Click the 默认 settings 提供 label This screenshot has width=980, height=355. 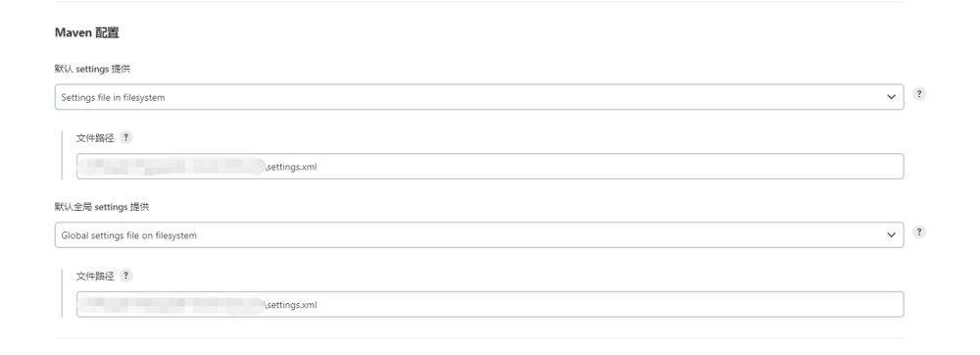[92, 69]
